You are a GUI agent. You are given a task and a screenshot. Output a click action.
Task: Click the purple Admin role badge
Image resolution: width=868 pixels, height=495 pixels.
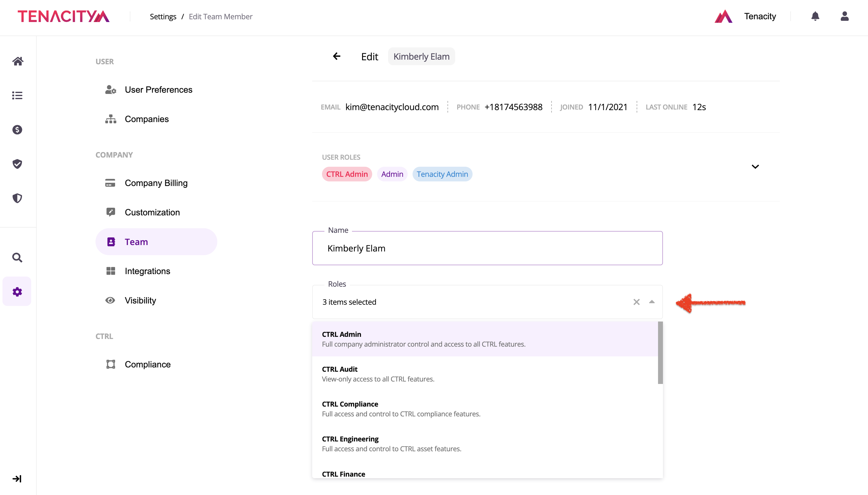pos(392,174)
